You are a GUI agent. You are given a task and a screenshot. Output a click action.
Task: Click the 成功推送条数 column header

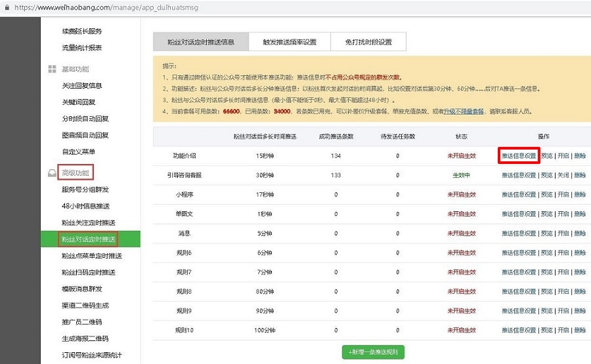pos(336,136)
